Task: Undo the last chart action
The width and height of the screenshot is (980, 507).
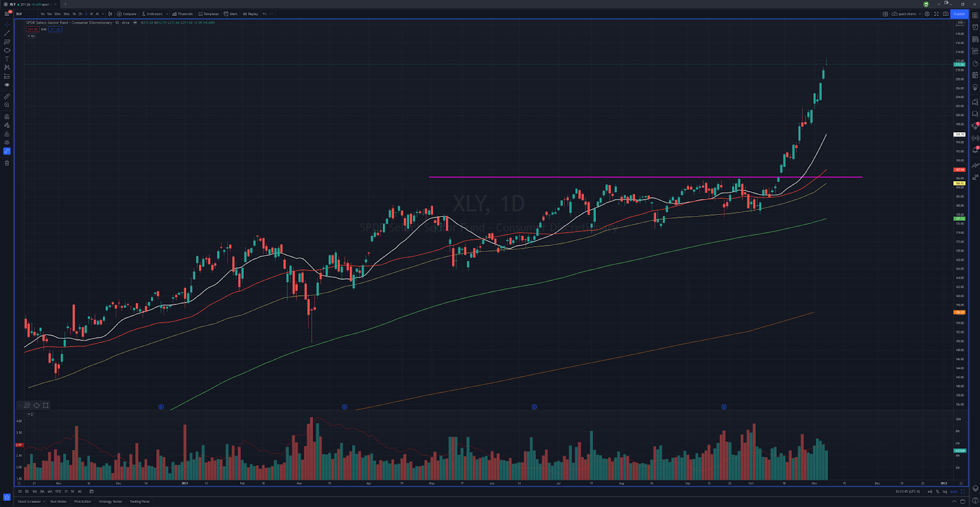Action: (x=265, y=13)
